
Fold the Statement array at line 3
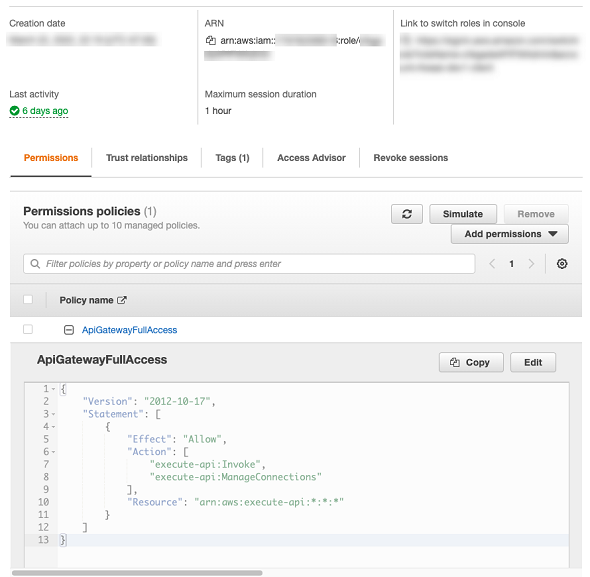(x=53, y=414)
